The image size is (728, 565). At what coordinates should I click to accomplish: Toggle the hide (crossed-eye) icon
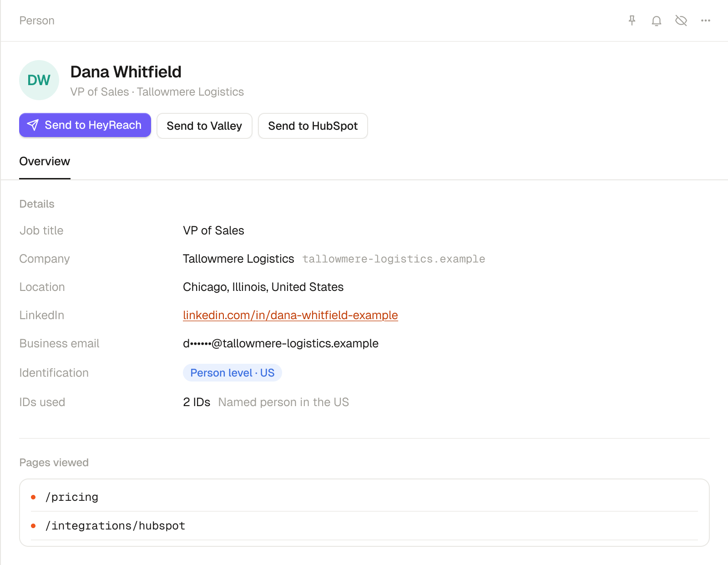click(681, 20)
